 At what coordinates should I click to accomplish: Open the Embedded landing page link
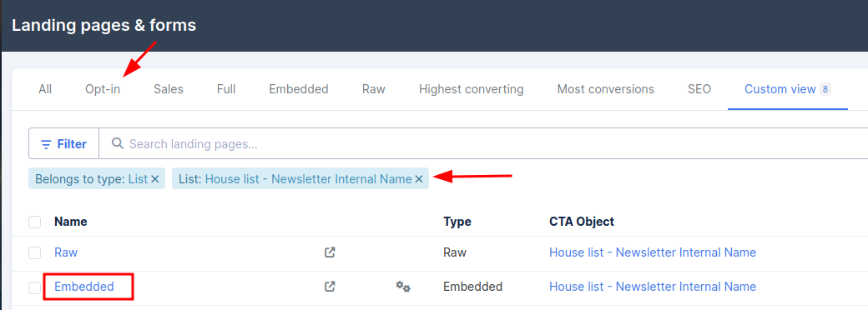(84, 287)
